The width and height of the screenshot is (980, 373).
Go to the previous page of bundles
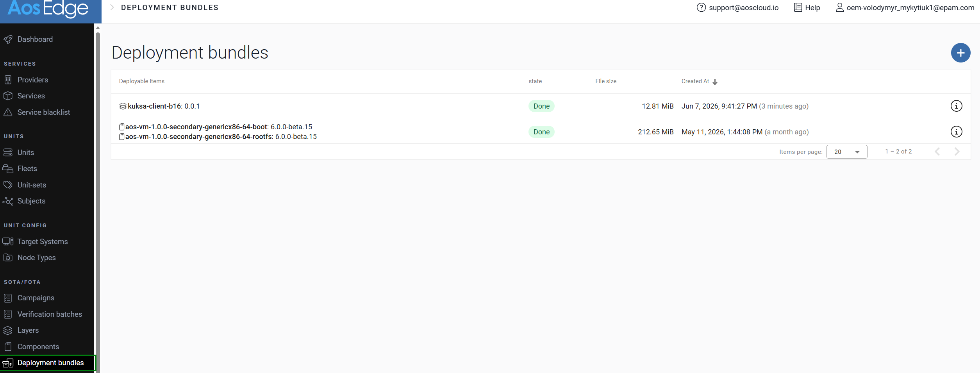(937, 152)
